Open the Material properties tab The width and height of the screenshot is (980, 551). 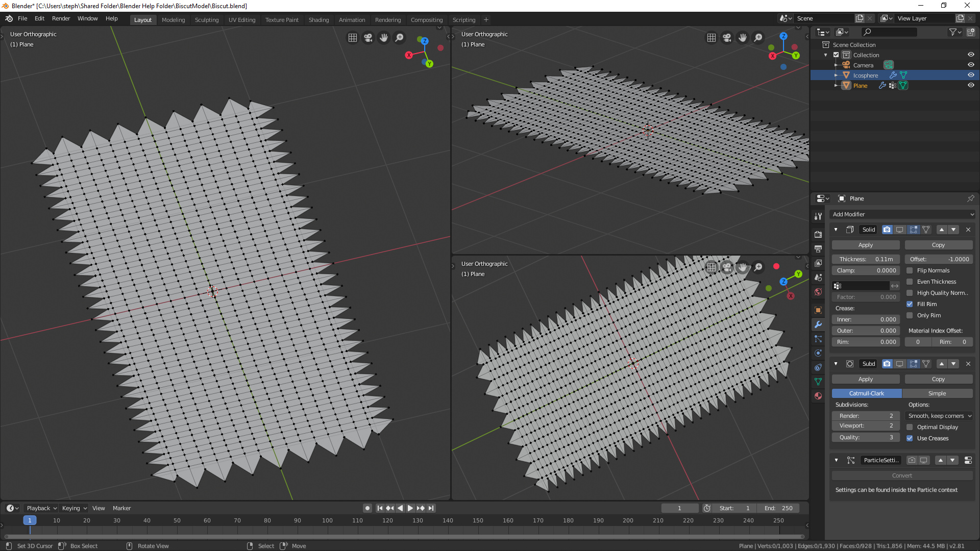(818, 396)
